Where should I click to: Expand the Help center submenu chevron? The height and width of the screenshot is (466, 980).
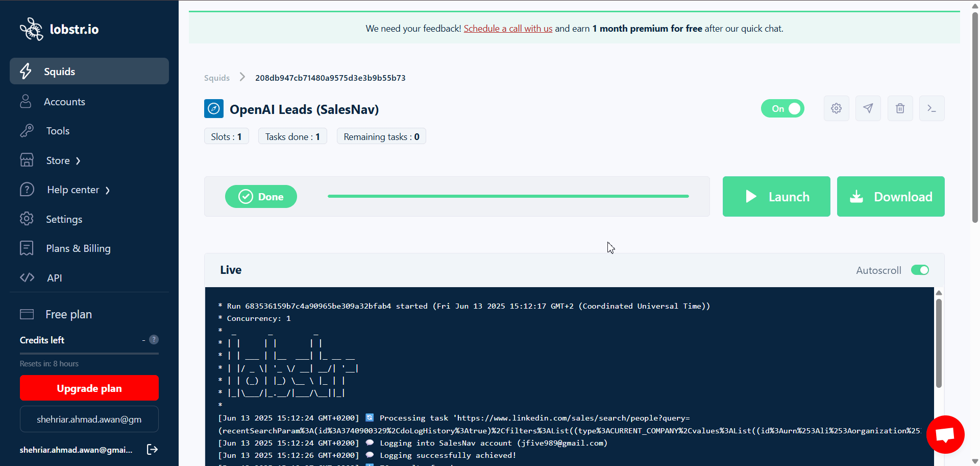(x=108, y=191)
